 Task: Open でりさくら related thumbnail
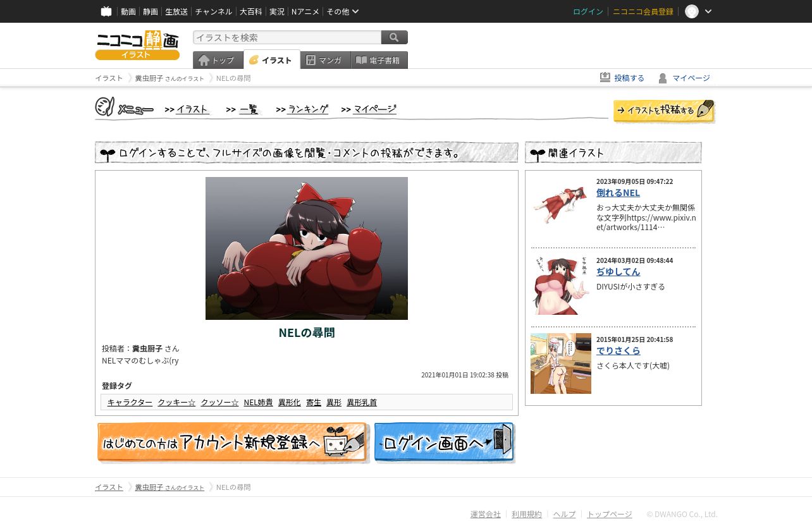pos(561,363)
